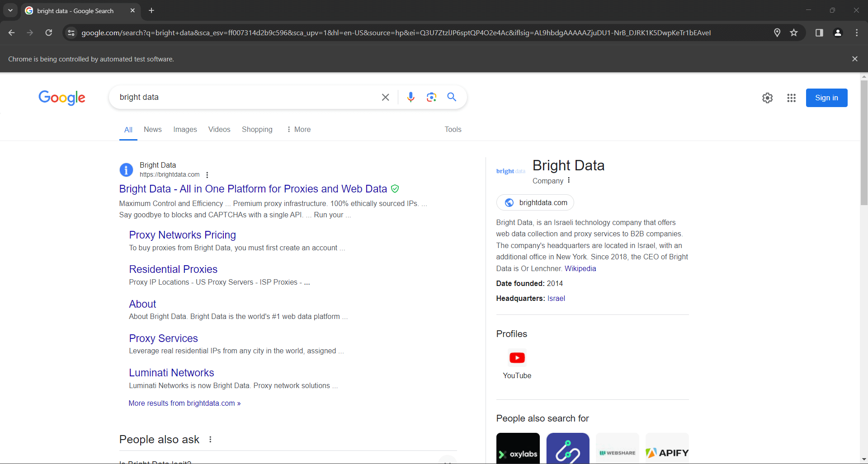Open the Google apps launcher grid

point(792,98)
